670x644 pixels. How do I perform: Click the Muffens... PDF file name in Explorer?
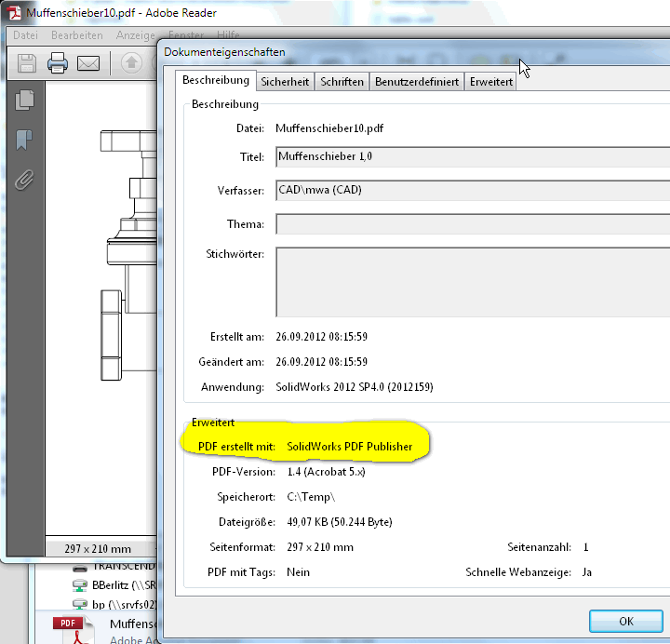[x=133, y=624]
